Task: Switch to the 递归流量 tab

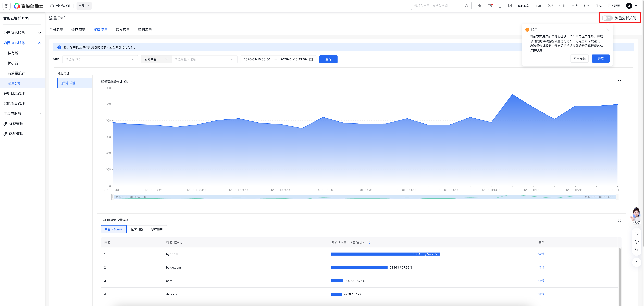Action: coord(145,30)
